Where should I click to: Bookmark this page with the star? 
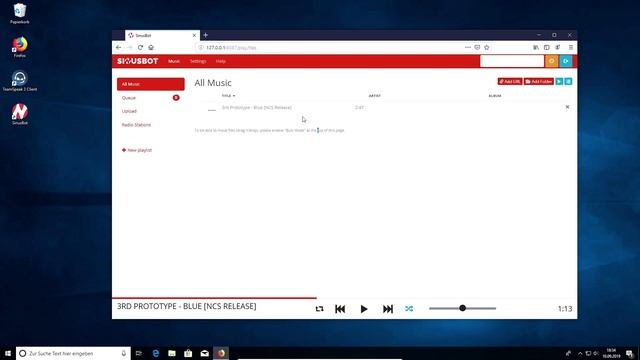[487, 47]
